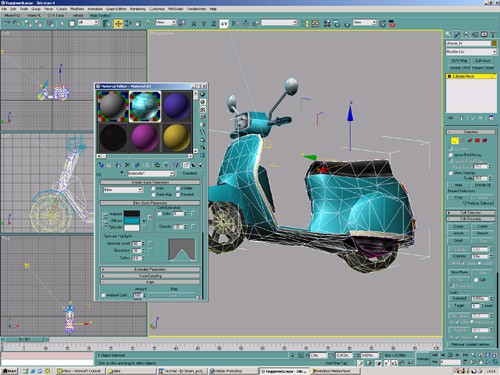Click Assign Material to Selection icon
This screenshot has width=500, height=375.
point(118,165)
